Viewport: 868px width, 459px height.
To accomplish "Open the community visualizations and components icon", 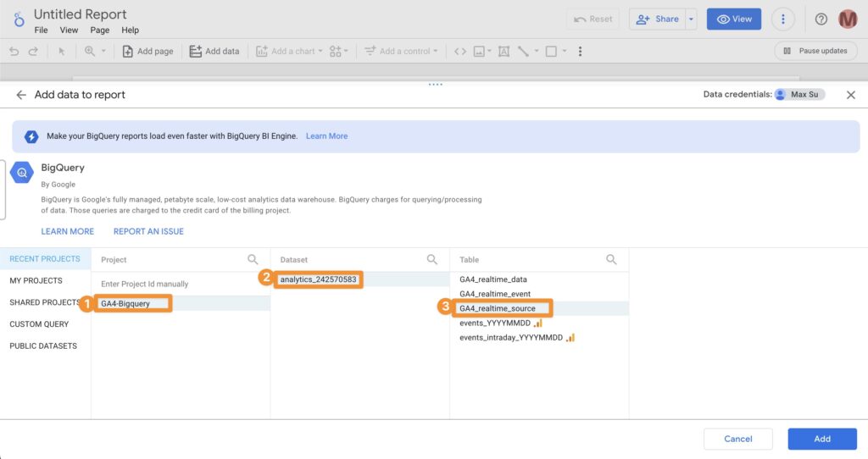I will [338, 52].
